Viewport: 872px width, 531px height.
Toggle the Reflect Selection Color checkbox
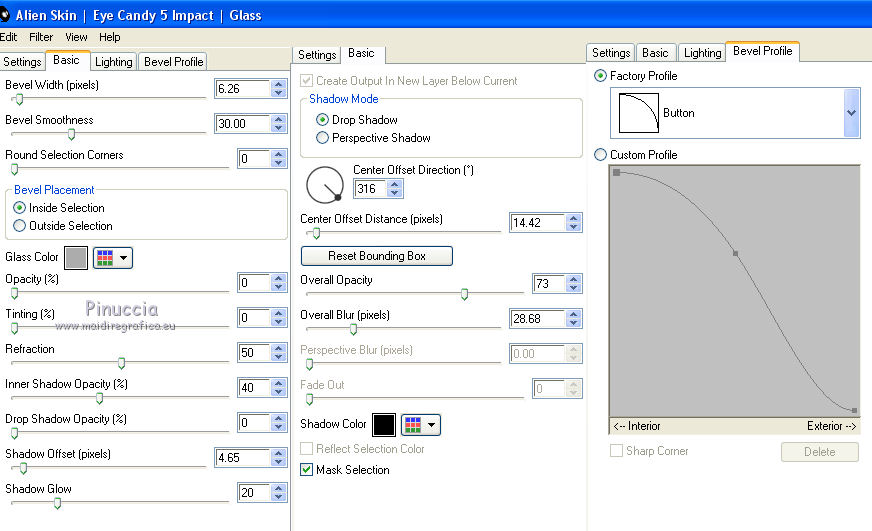tap(306, 449)
